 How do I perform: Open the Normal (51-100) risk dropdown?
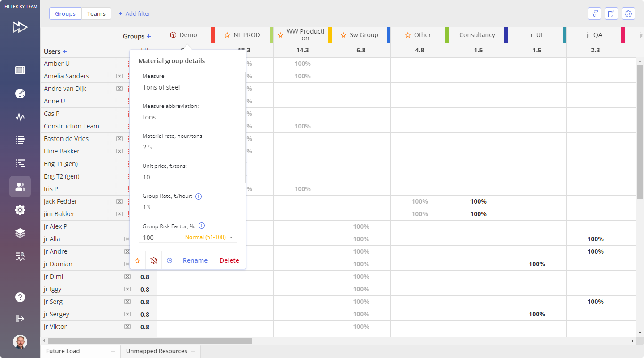coord(209,237)
